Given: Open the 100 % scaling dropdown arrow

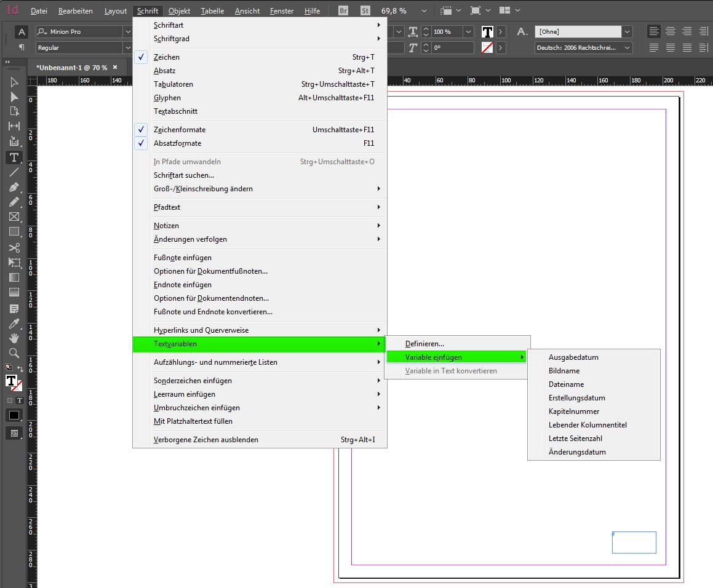Looking at the screenshot, I should (468, 31).
